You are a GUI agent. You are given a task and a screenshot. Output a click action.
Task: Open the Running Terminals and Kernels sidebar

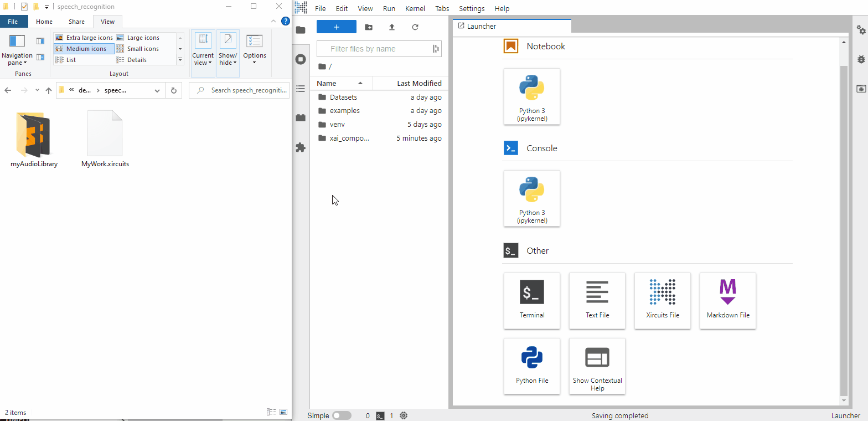click(x=301, y=59)
